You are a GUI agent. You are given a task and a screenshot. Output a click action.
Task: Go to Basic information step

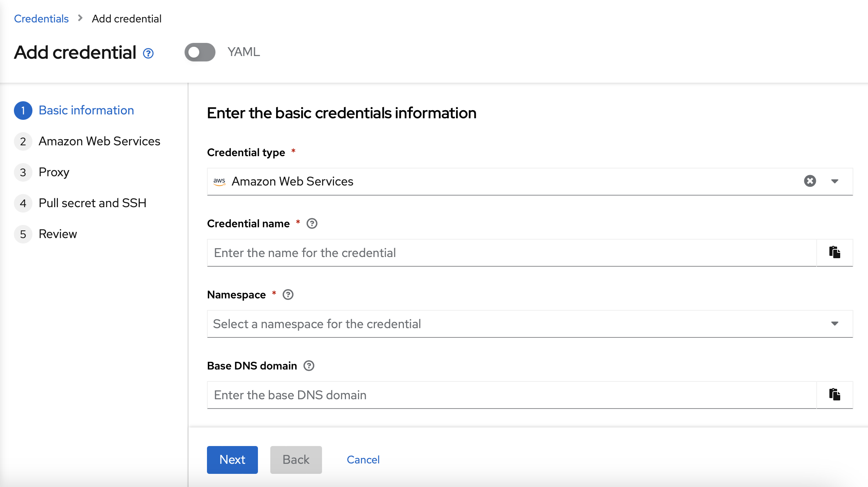86,111
